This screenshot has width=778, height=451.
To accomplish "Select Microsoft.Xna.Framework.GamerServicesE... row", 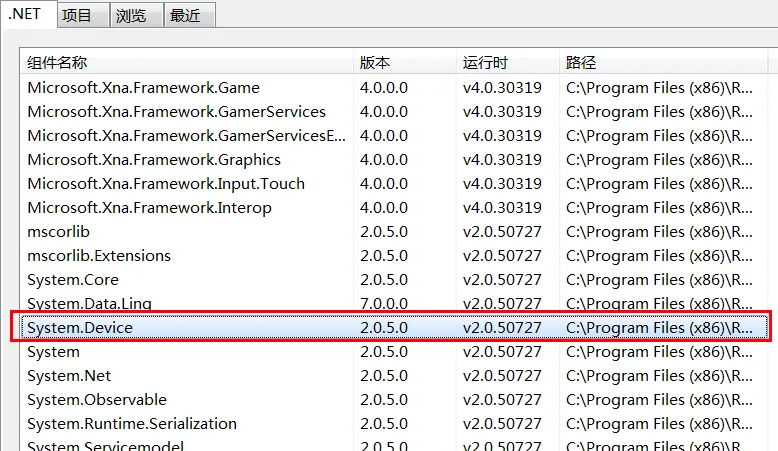I will click(x=394, y=135).
